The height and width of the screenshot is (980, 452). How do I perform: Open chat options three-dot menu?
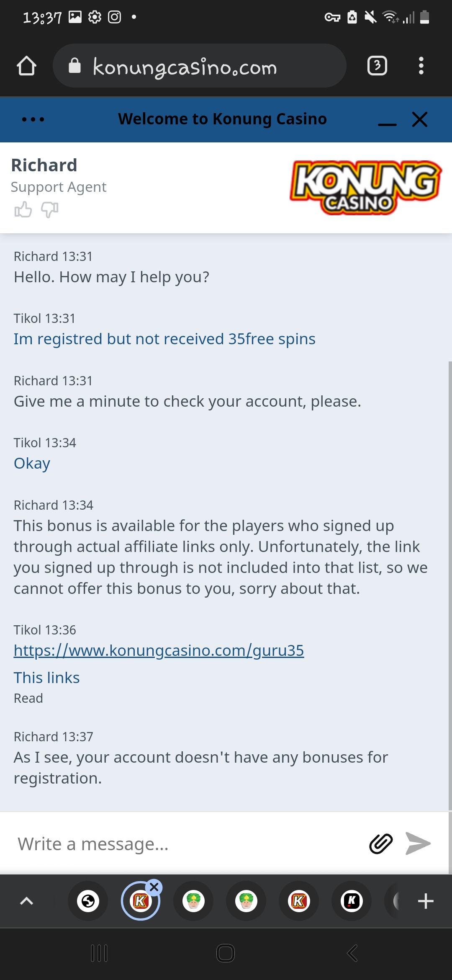point(33,120)
